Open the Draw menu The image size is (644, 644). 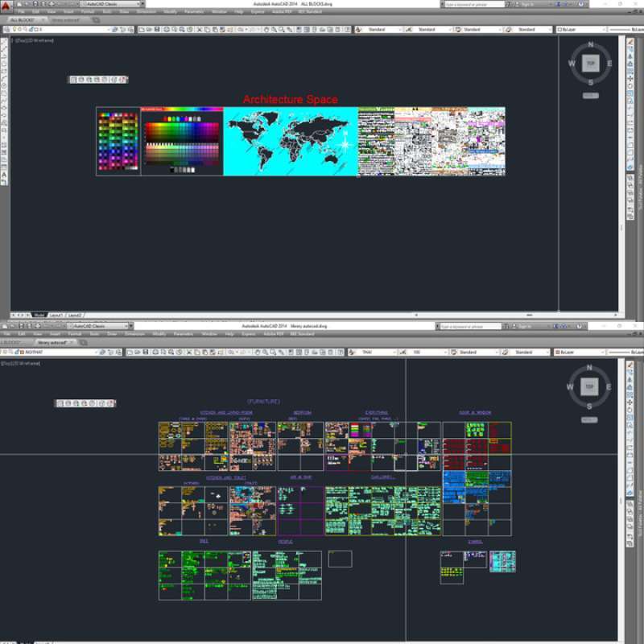point(121,12)
